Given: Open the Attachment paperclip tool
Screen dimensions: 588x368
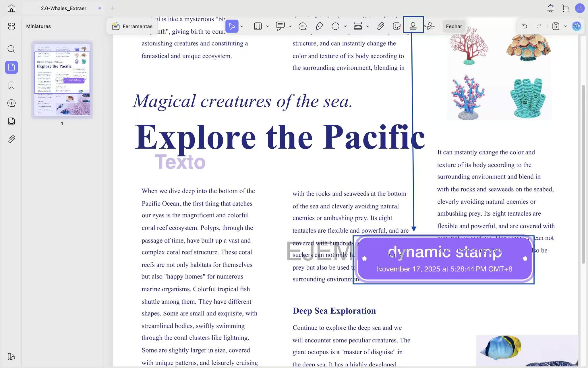Looking at the screenshot, I should [x=380, y=26].
